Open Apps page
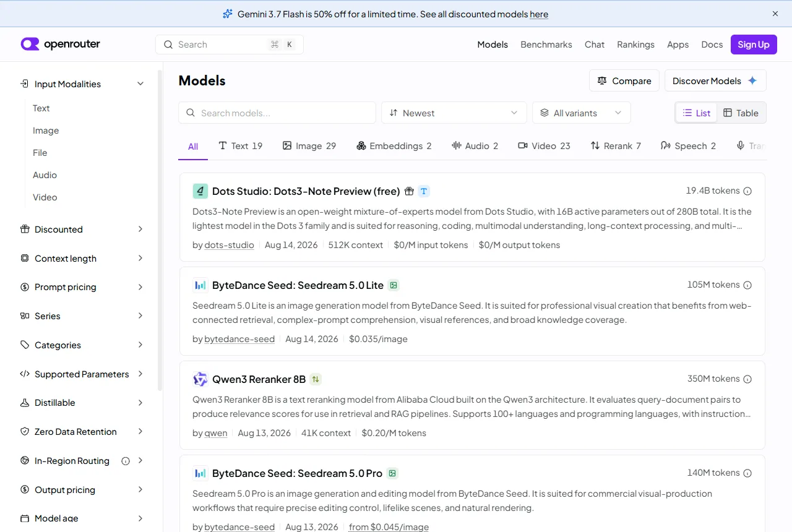Viewport: 792px width, 532px height. (678, 45)
